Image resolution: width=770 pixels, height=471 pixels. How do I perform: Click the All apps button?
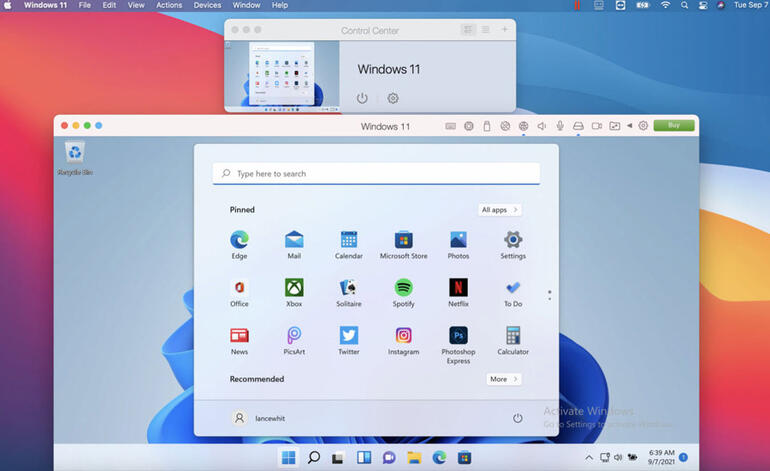[500, 210]
